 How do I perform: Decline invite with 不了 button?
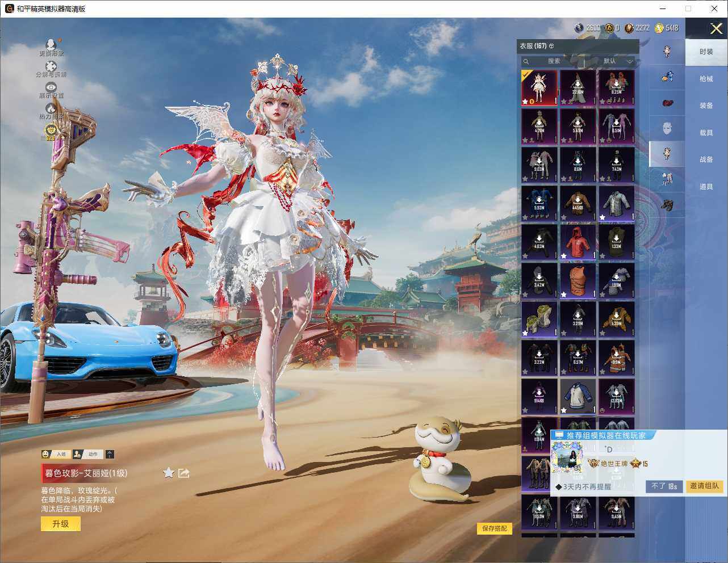coord(664,486)
